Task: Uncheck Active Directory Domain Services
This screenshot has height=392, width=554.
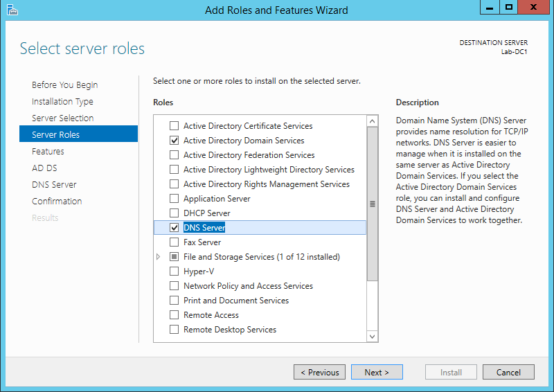Action: click(174, 141)
